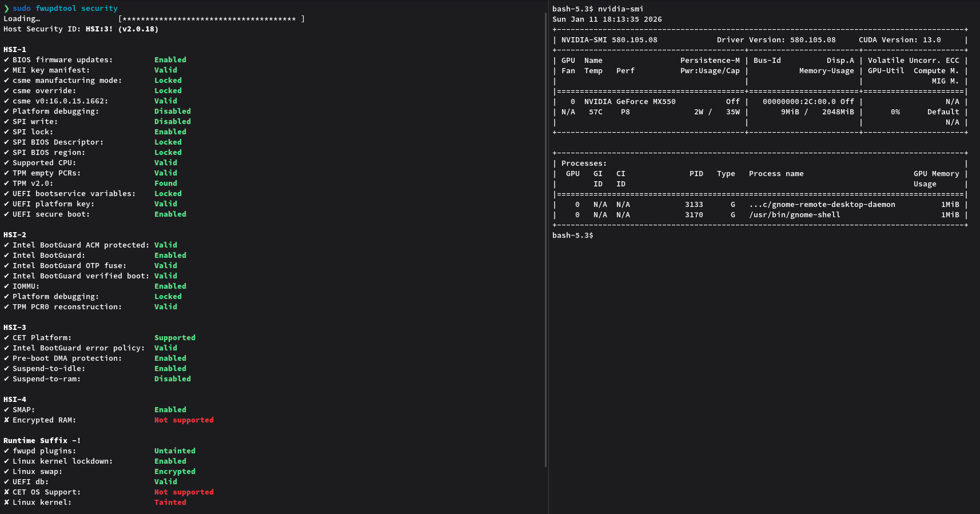Click the 'nvidia-smi' command in right pane
Screen dimensions: 980x514
pyautogui.click(x=621, y=9)
